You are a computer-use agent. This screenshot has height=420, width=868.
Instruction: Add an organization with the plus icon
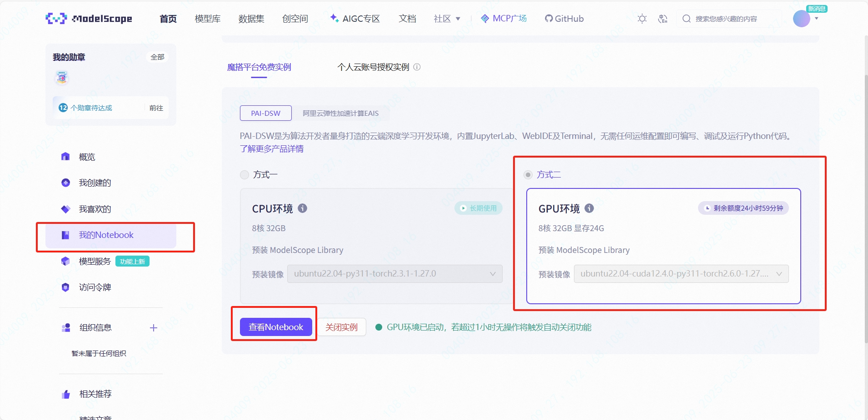154,328
